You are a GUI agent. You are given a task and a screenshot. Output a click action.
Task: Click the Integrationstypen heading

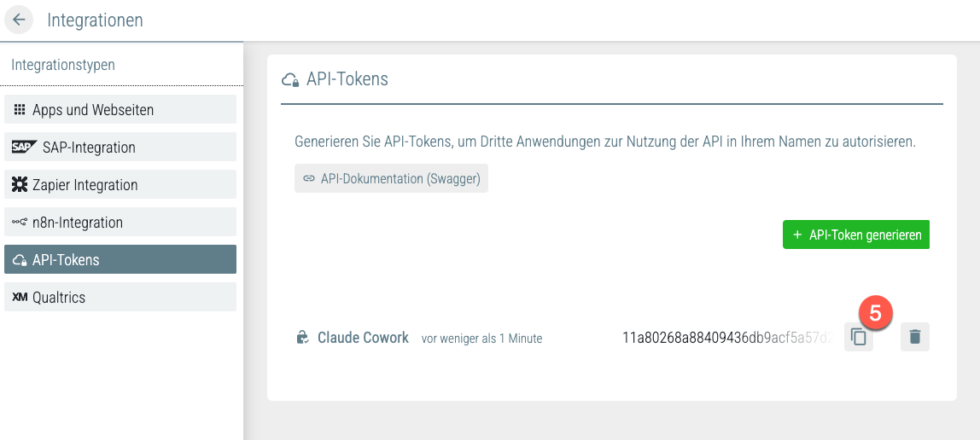(63, 65)
